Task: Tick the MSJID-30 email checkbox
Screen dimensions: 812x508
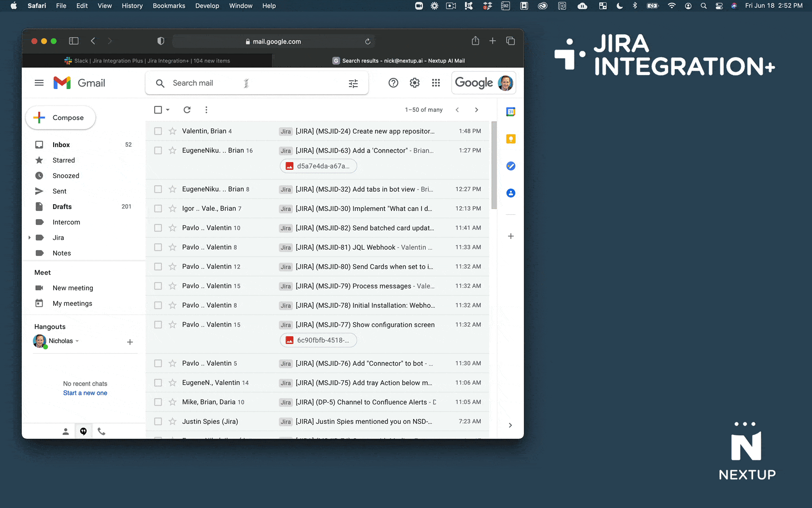Action: point(158,209)
